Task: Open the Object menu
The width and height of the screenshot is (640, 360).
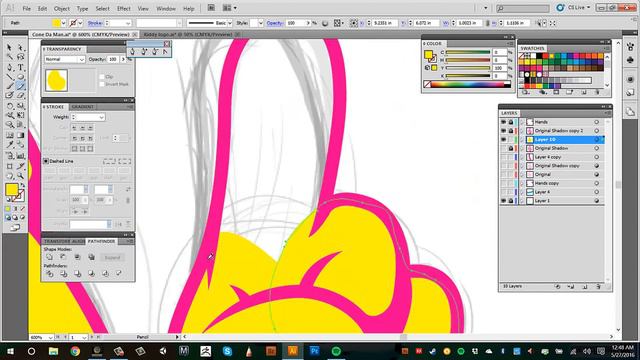Action: [x=62, y=9]
